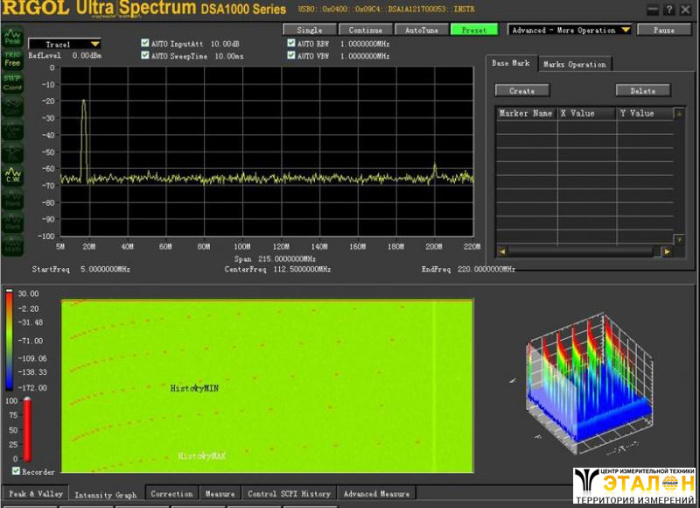Adjust the red vertical intensity slider
The height and width of the screenshot is (508, 700).
tap(28, 428)
